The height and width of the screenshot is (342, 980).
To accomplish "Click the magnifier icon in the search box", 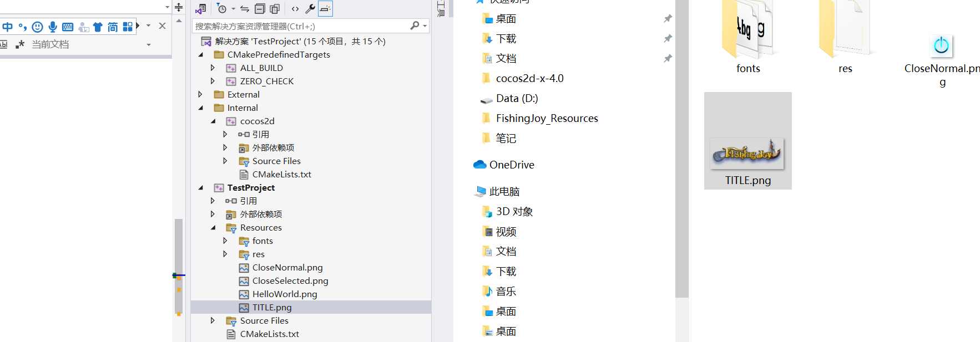I will (x=415, y=25).
